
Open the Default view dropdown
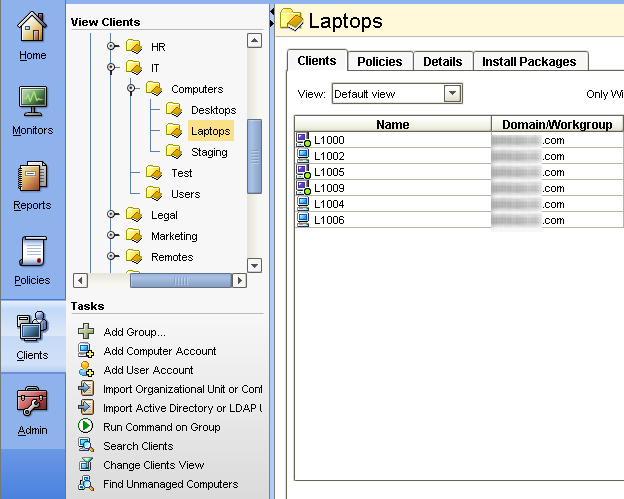pyautogui.click(x=452, y=94)
